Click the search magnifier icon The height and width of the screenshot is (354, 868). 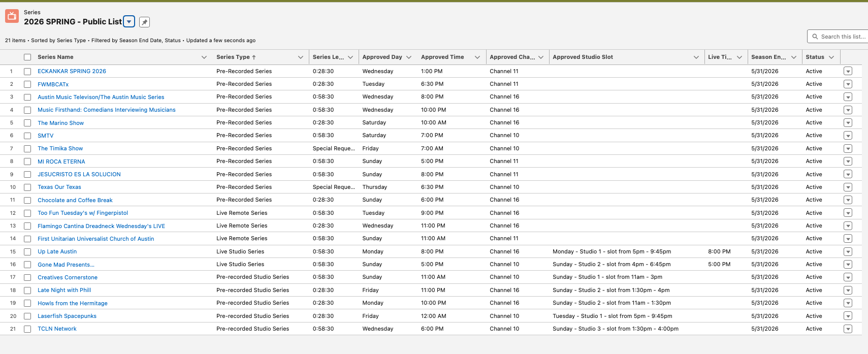coord(815,37)
